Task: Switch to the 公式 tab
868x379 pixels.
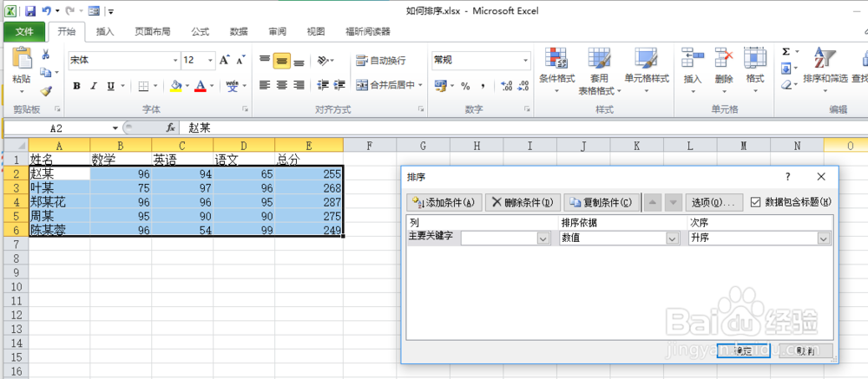Action: [x=201, y=31]
